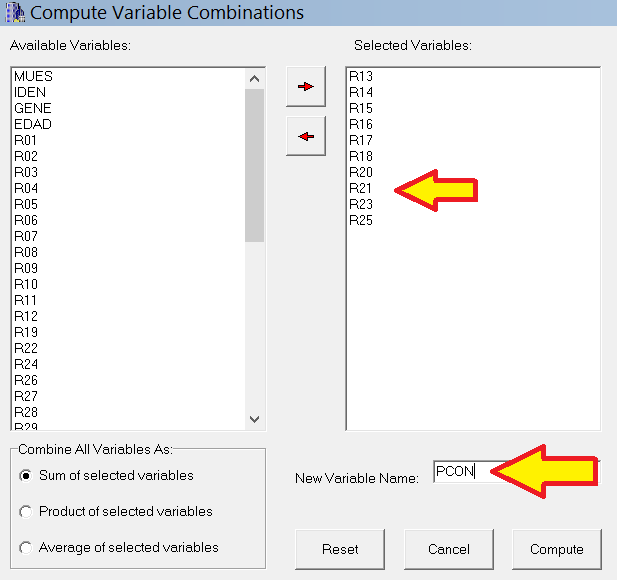Choose EDAD from Available Variables
This screenshot has width=617, height=580.
pos(32,124)
